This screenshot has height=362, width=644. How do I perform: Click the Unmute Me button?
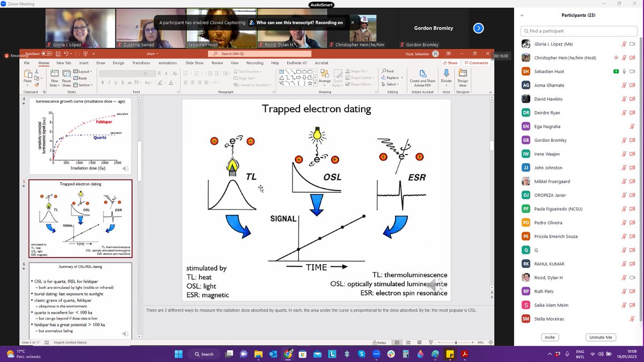point(601,337)
